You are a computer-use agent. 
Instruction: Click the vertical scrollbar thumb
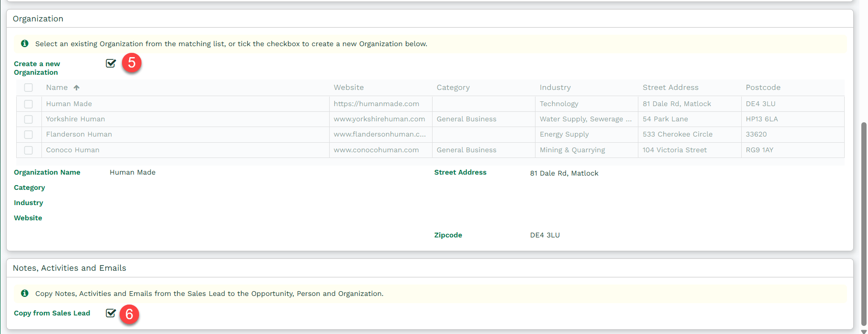(864, 224)
